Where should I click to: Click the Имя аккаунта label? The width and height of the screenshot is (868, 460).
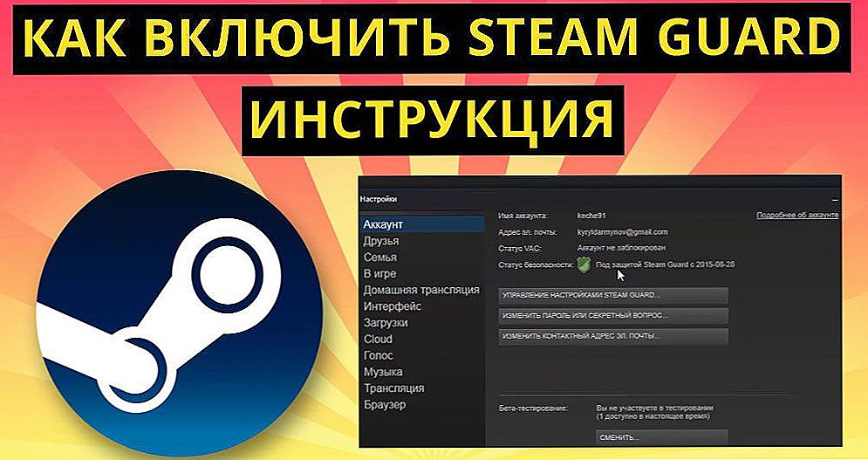point(523,216)
